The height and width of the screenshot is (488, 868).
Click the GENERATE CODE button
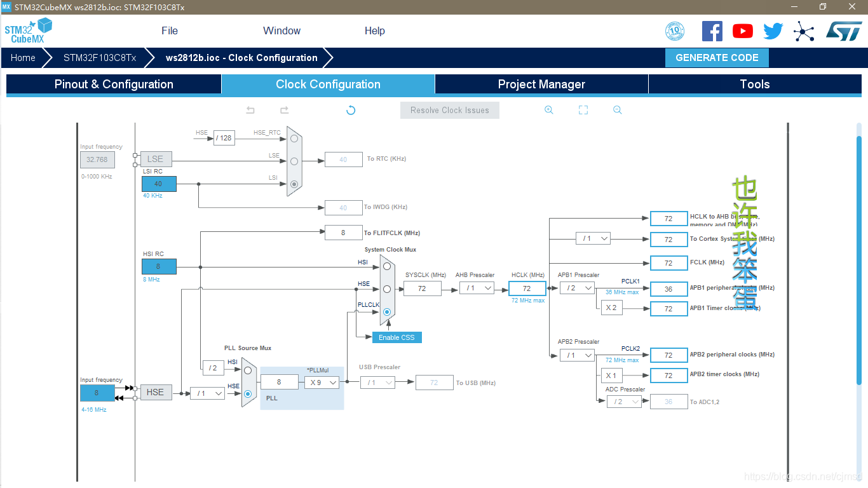pos(717,58)
